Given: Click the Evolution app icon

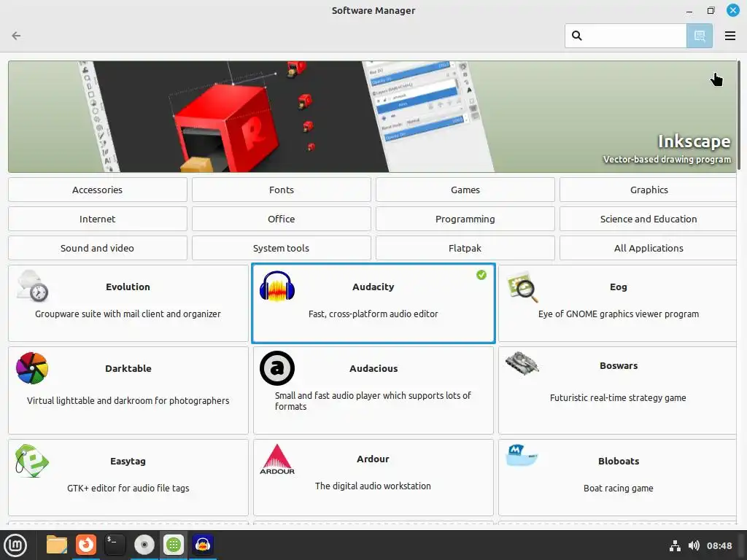Looking at the screenshot, I should pos(32,286).
